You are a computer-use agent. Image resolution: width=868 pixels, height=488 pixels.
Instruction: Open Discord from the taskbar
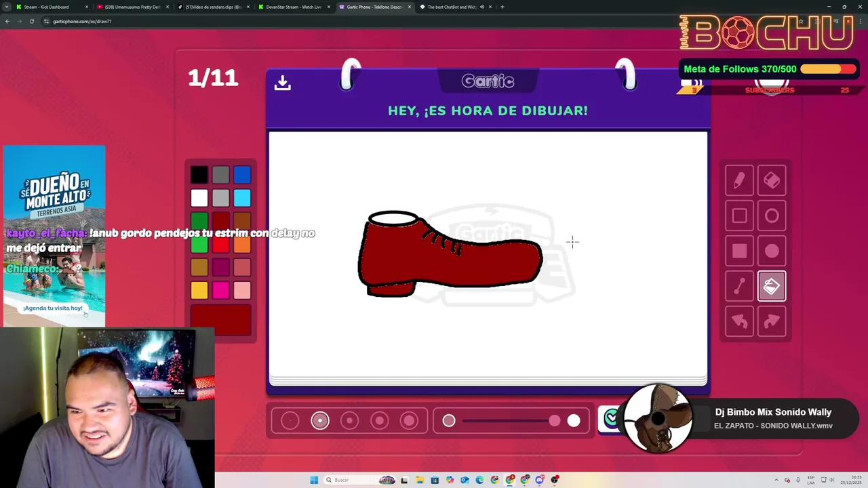[x=540, y=480]
